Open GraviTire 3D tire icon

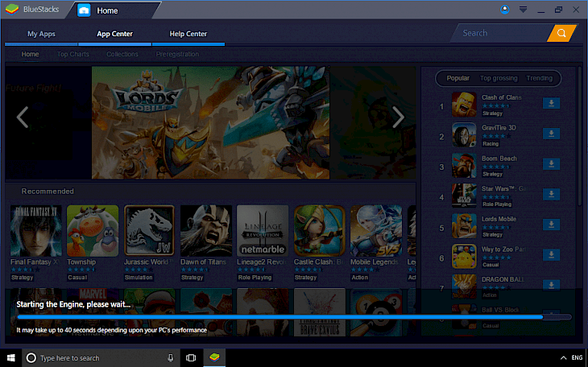[x=464, y=134]
